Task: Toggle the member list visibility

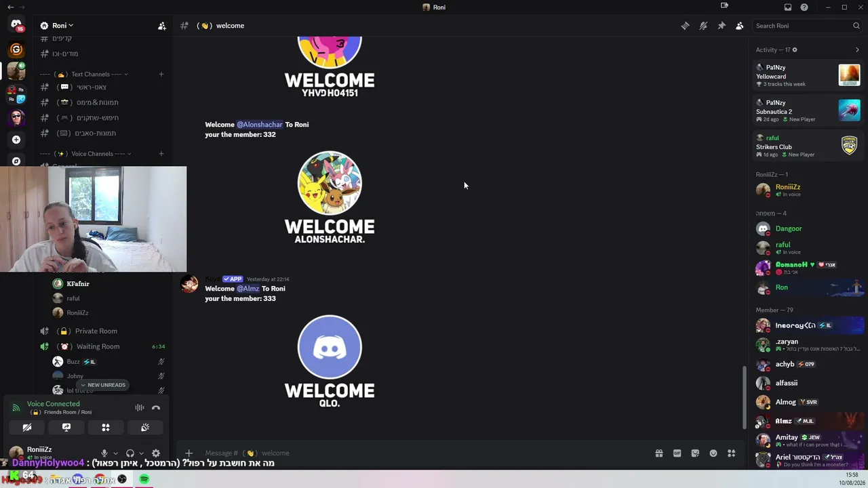Action: 739,26
